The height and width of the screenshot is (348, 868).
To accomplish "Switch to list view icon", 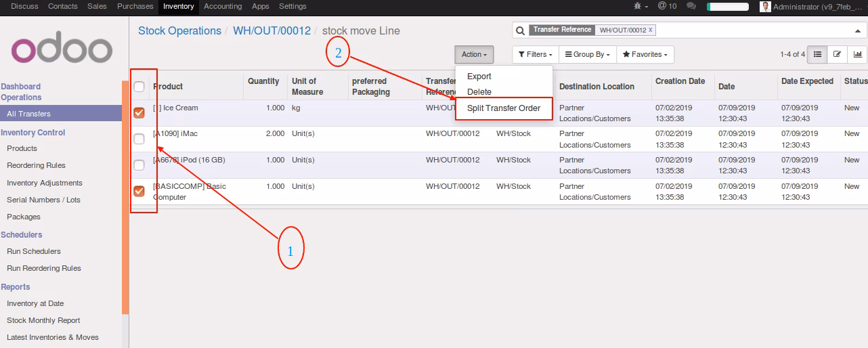I will 818,54.
